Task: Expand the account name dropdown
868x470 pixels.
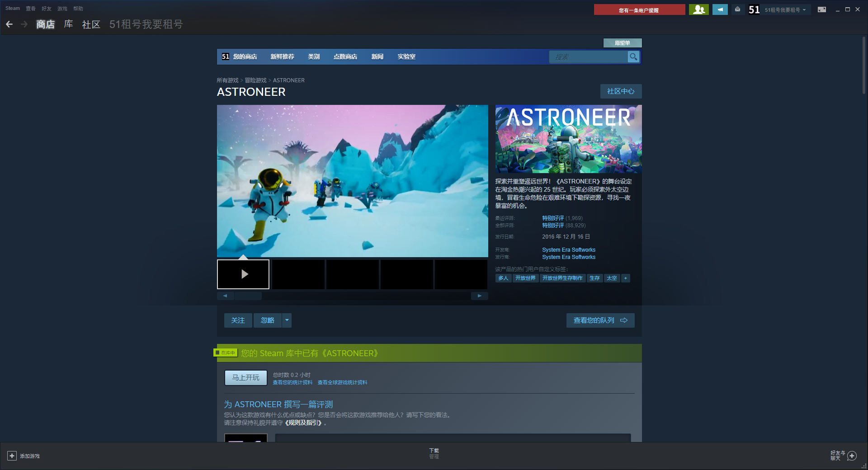Action: (x=804, y=9)
